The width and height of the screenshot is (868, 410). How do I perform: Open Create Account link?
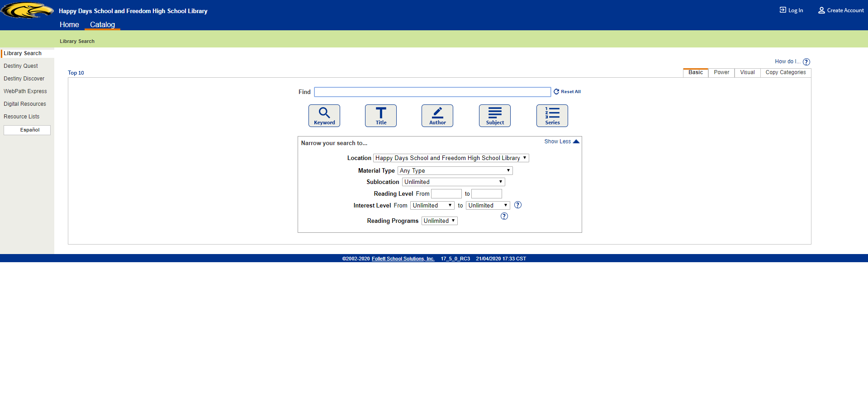tap(841, 10)
